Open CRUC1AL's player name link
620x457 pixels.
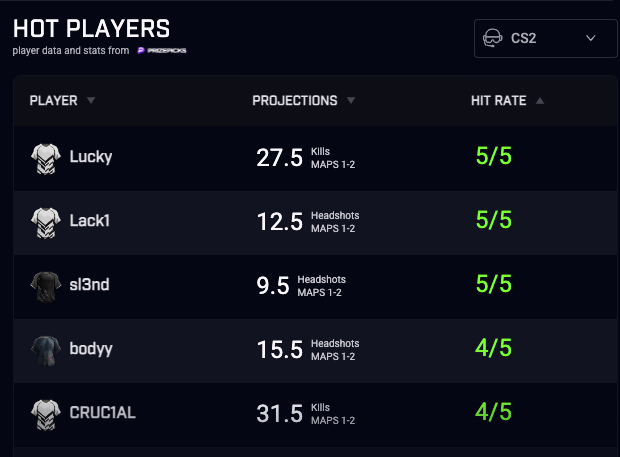[103, 413]
